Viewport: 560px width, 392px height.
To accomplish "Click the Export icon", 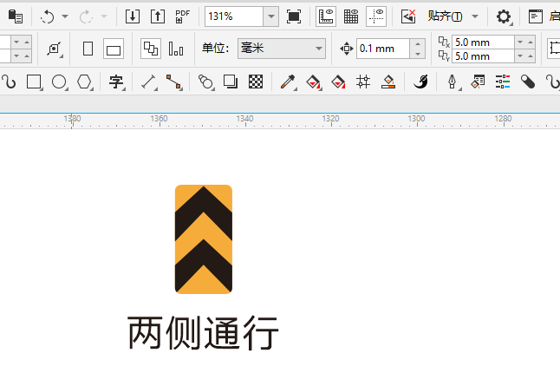I will pyautogui.click(x=158, y=16).
